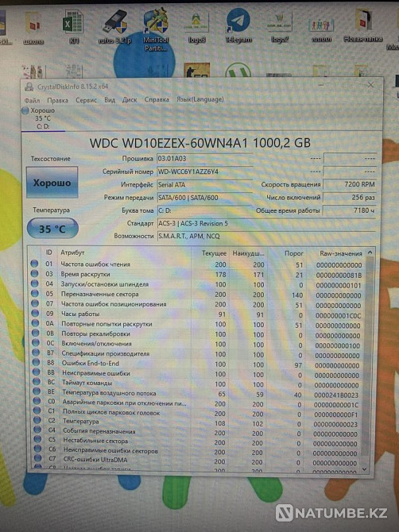Click the Интерфейс field Serial ATA
The width and height of the screenshot is (399, 532).
point(205,185)
